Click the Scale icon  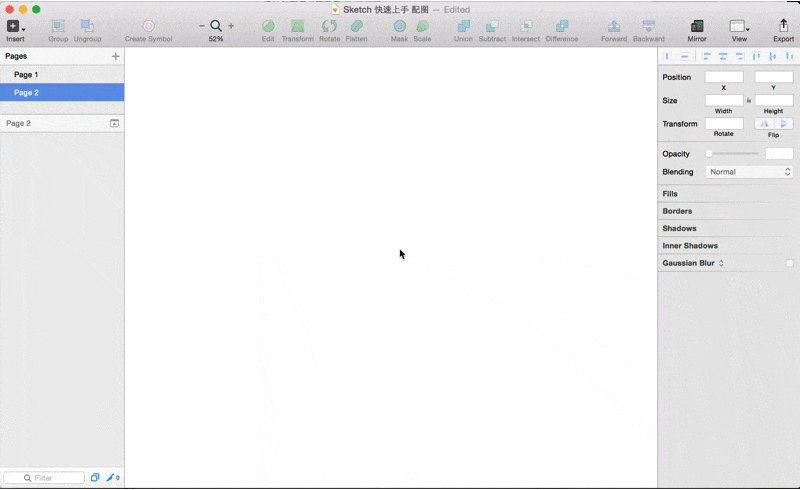click(x=422, y=26)
